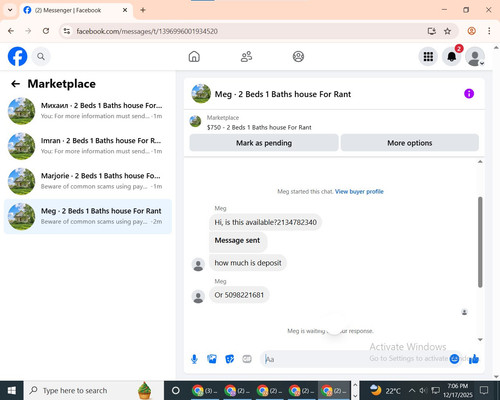Viewport: 500px width, 400px height.
Task: Open the tab search dropdown arrow
Action: click(x=10, y=10)
